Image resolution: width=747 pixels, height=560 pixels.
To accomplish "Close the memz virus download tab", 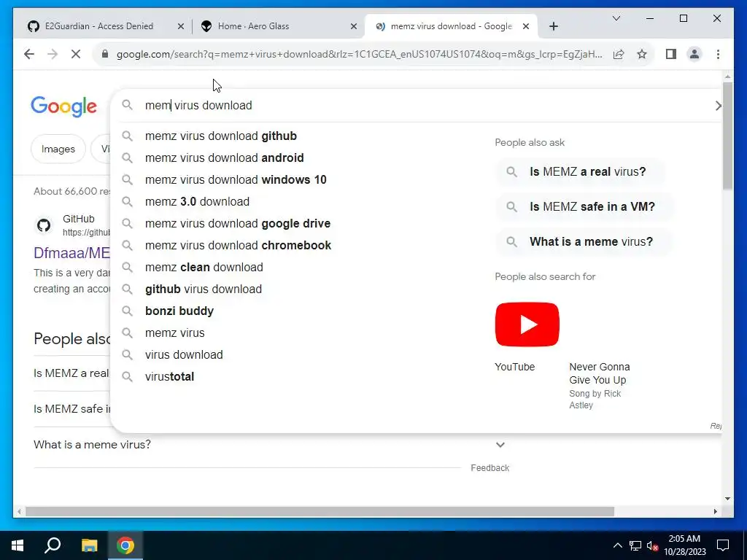I will coord(526,26).
